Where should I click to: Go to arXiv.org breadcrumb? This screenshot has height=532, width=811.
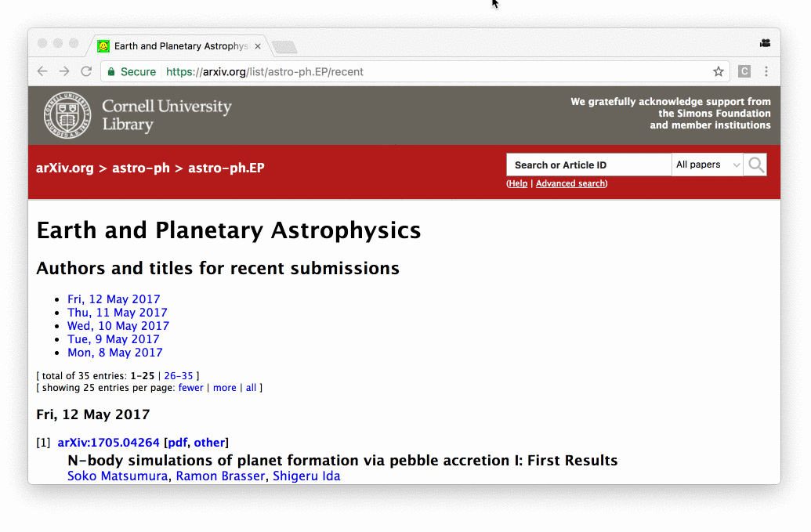[x=65, y=168]
